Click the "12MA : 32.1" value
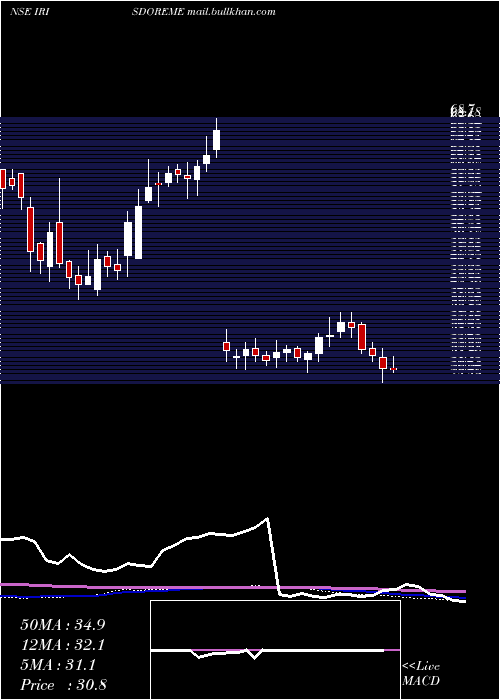Viewport: 500px width, 700px height. [63, 645]
